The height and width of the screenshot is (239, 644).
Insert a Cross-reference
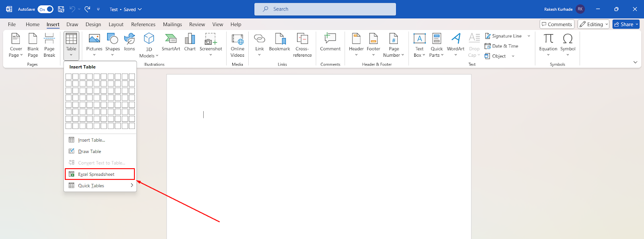[x=302, y=45]
